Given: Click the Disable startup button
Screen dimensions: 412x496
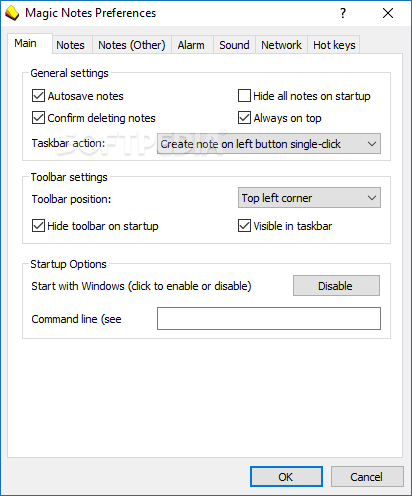Looking at the screenshot, I should pyautogui.click(x=336, y=286).
